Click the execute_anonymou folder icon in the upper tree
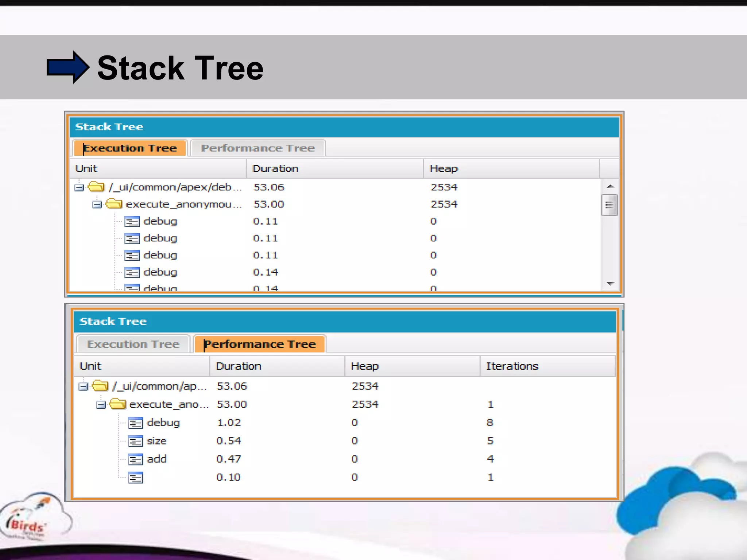The height and width of the screenshot is (560, 747). (114, 204)
